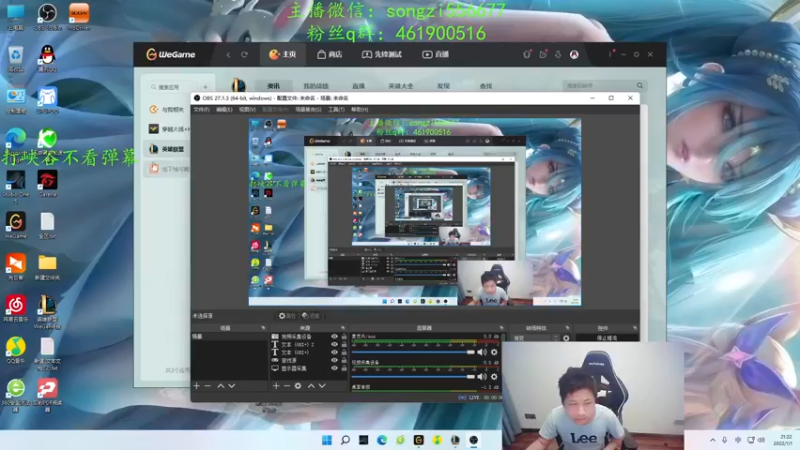Toggle lock on 文本 (GDI+) 2 source
This screenshot has height=450, width=800.
tap(344, 344)
